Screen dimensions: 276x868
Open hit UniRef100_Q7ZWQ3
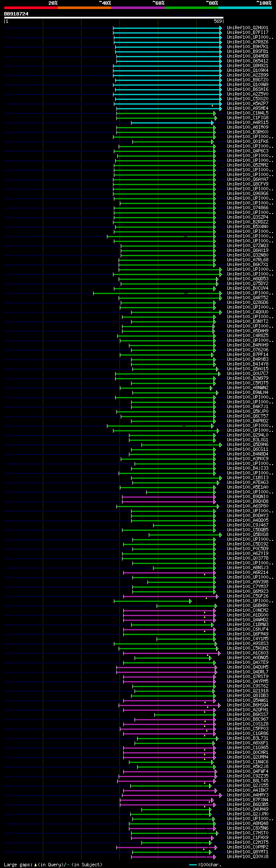tap(248, 245)
